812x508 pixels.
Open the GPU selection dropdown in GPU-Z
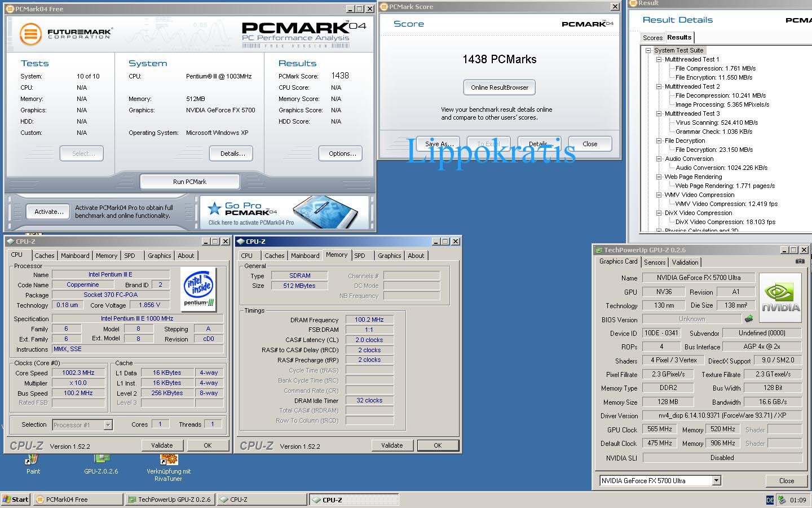point(716,481)
